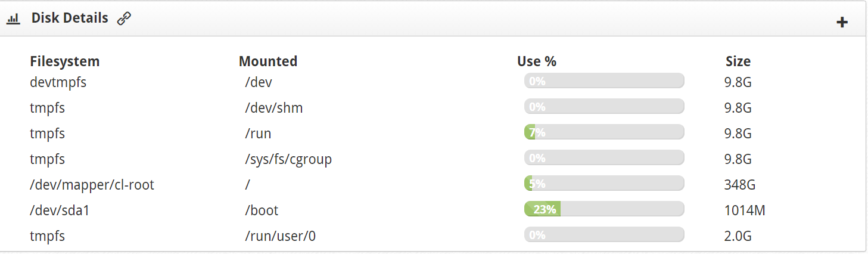868x254 pixels.
Task: Select the /dev/mapper/cl-root filesystem entry
Action: pyautogui.click(x=92, y=185)
